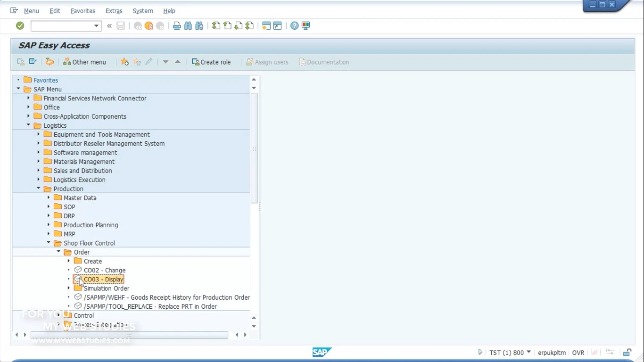
Task: Collapse the Logistics folder node
Action: coord(28,125)
